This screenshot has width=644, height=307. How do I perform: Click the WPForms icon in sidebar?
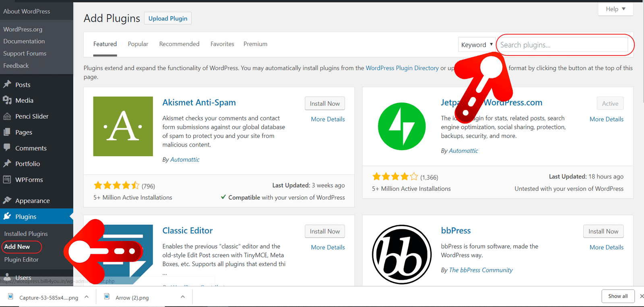point(7,179)
